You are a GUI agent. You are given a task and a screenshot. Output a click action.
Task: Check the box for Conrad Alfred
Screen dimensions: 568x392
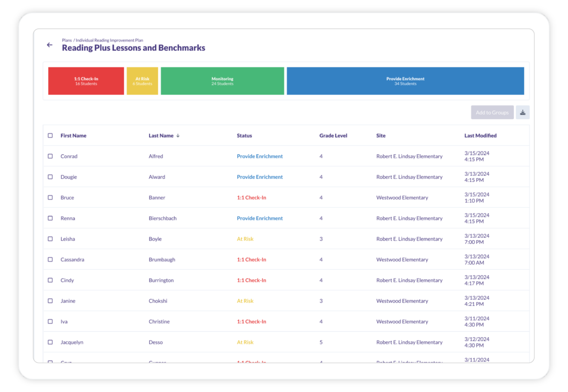51,156
